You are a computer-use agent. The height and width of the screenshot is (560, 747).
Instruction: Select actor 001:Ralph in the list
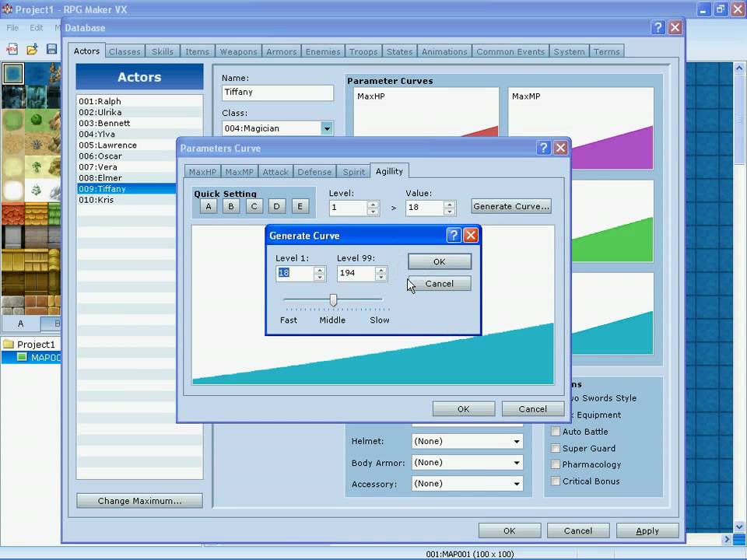(139, 101)
